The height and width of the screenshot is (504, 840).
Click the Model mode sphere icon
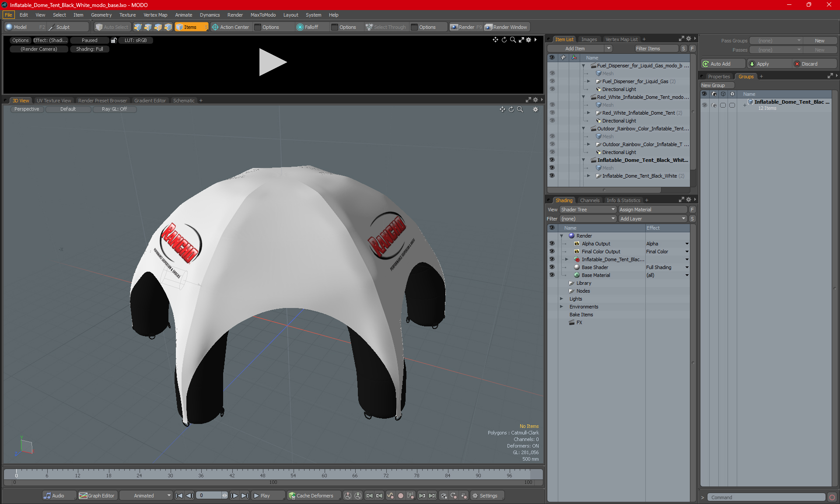[9, 27]
